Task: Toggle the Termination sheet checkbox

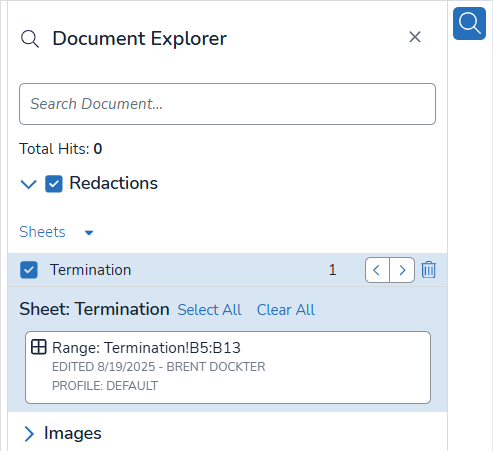Action: (x=29, y=270)
